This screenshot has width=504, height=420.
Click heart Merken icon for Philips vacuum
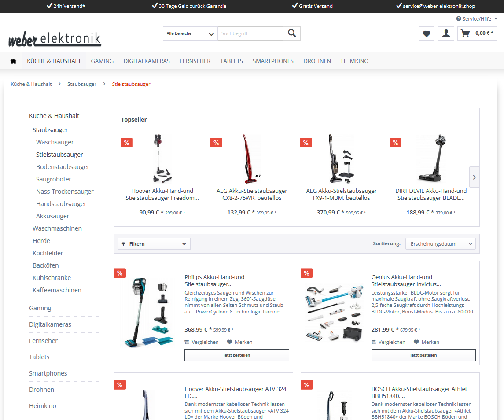tap(229, 342)
